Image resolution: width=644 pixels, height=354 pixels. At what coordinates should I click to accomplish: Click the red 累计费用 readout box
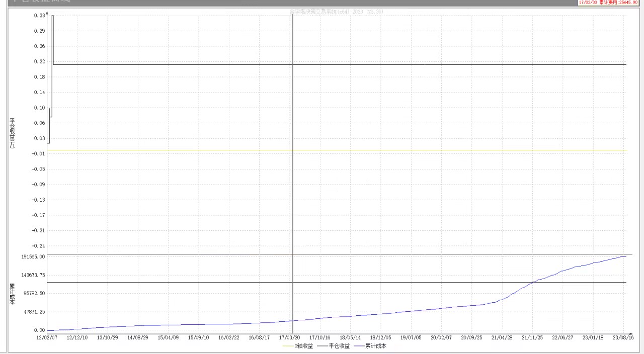tap(608, 3)
